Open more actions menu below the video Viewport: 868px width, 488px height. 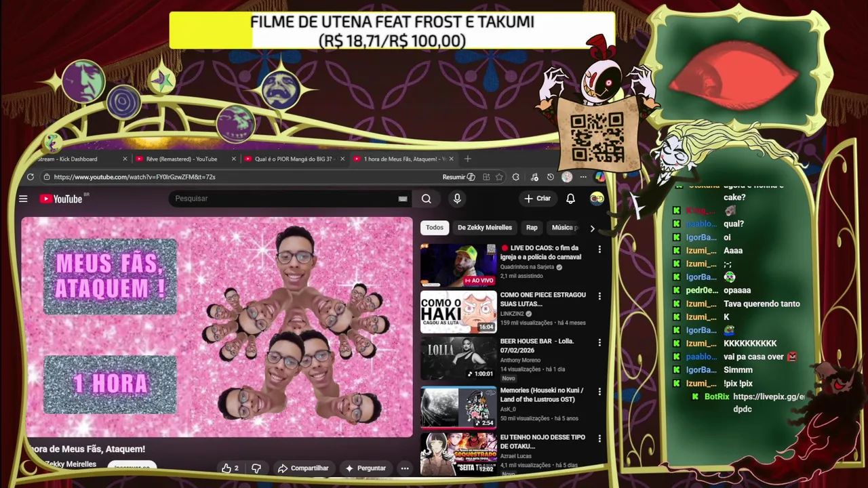tap(405, 468)
